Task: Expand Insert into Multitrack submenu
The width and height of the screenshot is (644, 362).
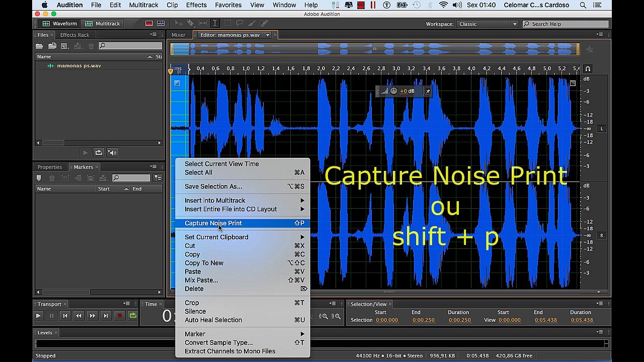Action: [x=243, y=201]
